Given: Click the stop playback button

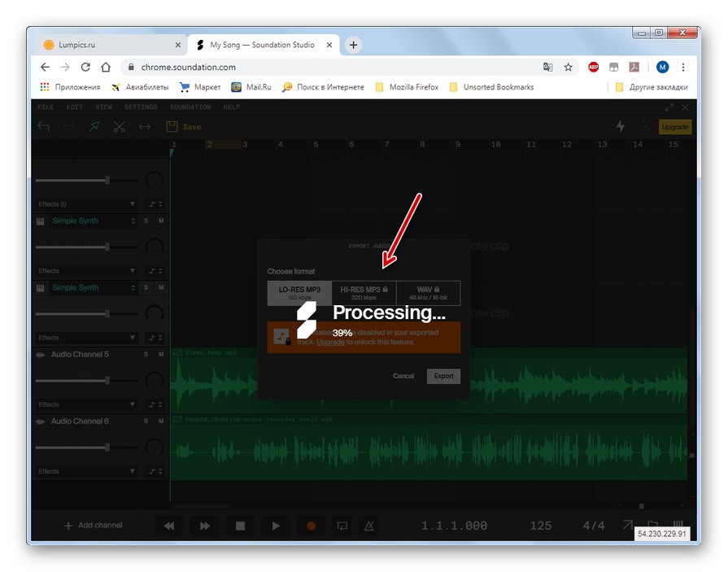Looking at the screenshot, I should [240, 526].
